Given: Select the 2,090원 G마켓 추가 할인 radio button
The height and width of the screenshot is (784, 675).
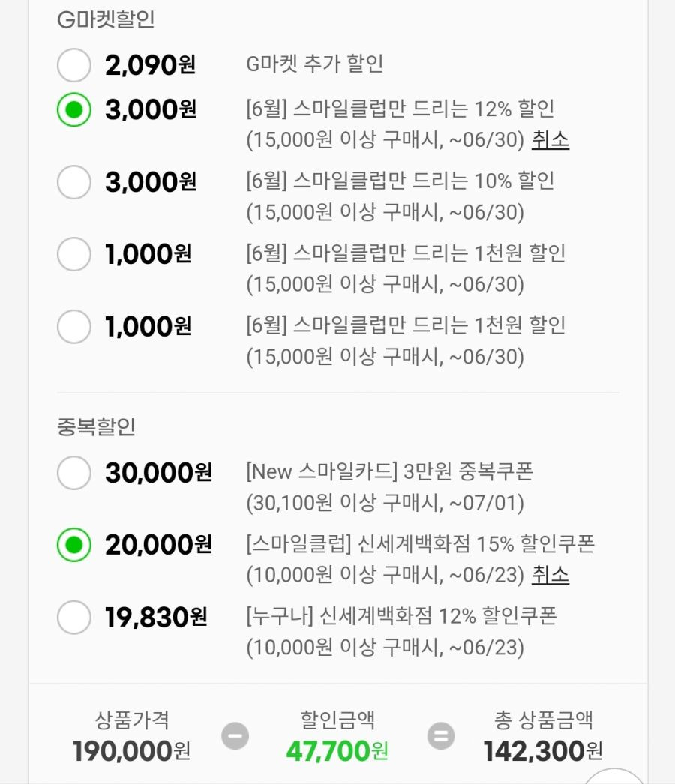Looking at the screenshot, I should click(x=74, y=65).
